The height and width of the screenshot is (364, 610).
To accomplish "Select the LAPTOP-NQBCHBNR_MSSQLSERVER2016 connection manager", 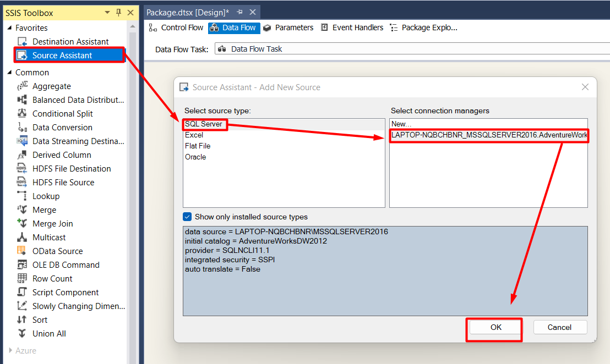I will (x=489, y=135).
